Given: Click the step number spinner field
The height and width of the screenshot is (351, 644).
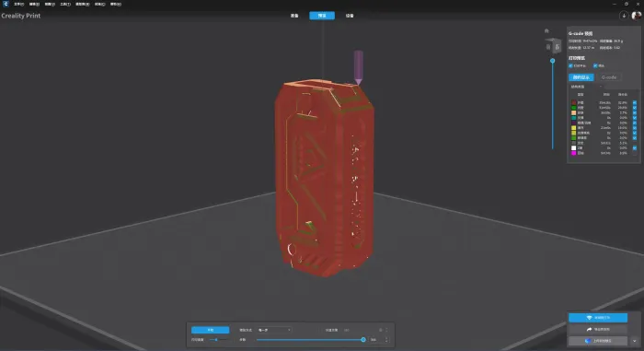Looking at the screenshot, I should coord(378,340).
